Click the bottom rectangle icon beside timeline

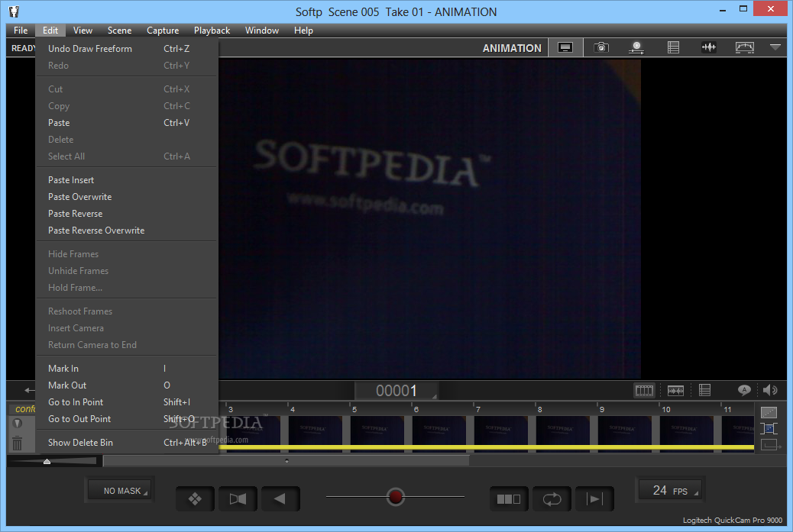click(770, 445)
